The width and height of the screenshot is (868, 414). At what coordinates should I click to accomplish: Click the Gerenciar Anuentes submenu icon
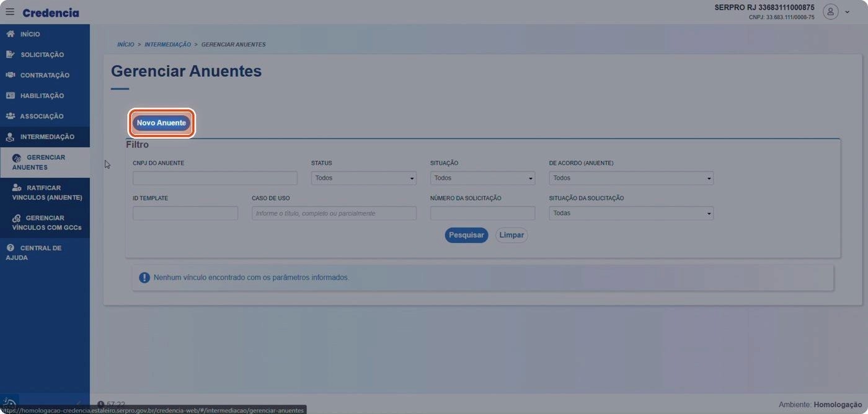click(17, 158)
